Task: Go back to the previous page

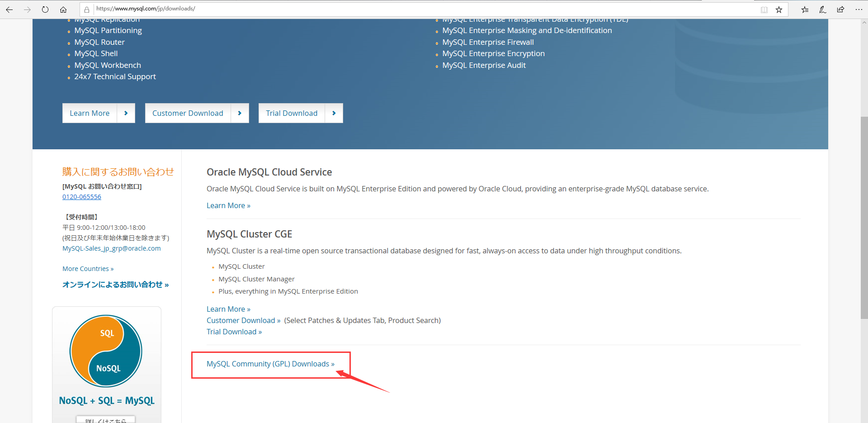Action: coord(9,10)
